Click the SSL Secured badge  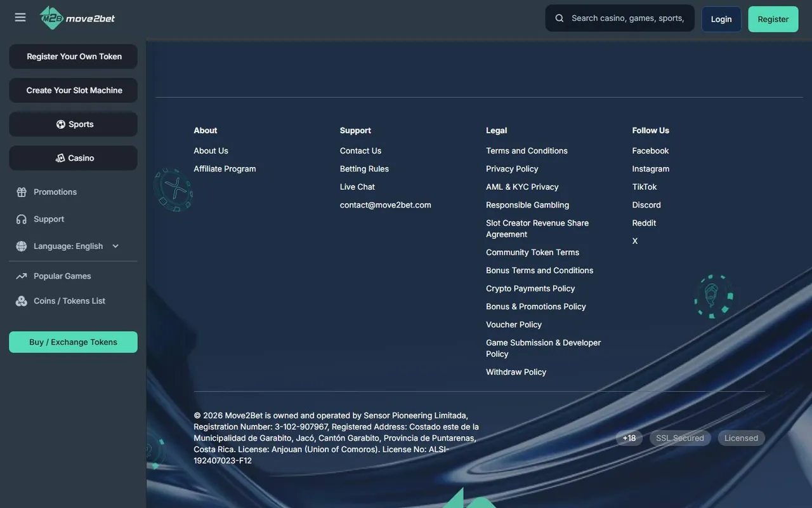coord(680,438)
